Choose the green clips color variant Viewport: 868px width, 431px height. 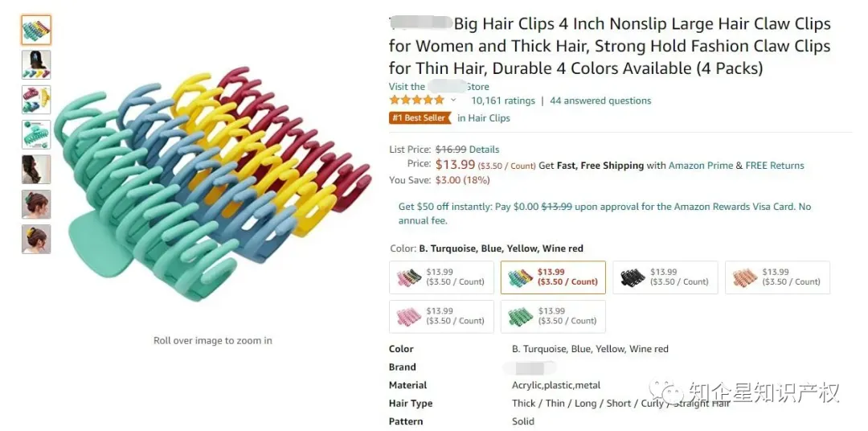tap(553, 316)
